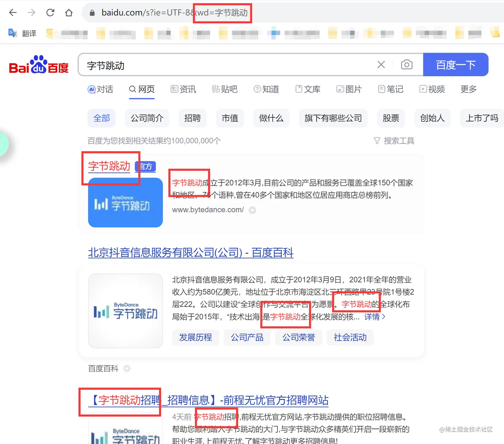Open 搜索工具 filter options
Image resolution: width=504 pixels, height=444 pixels.
coord(394,141)
